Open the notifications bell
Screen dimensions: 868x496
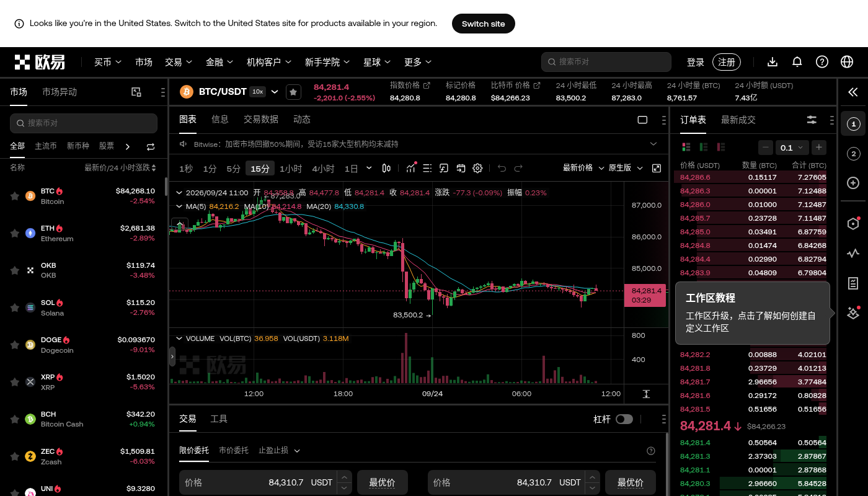pyautogui.click(x=797, y=62)
